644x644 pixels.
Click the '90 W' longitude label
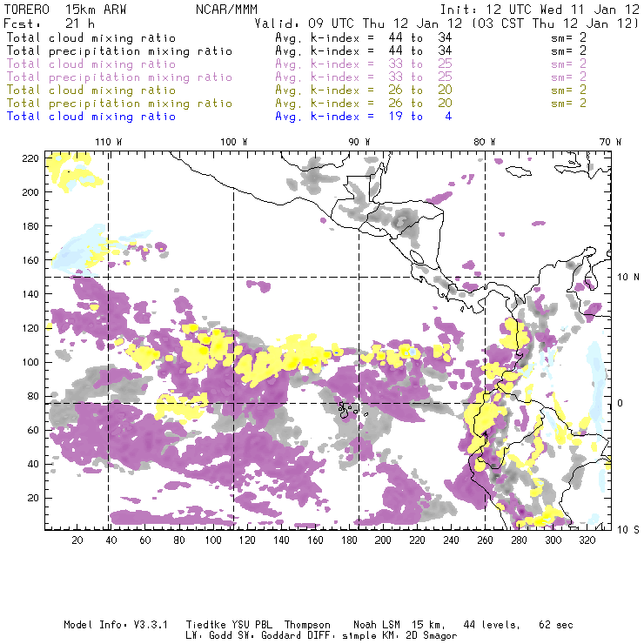359,142
